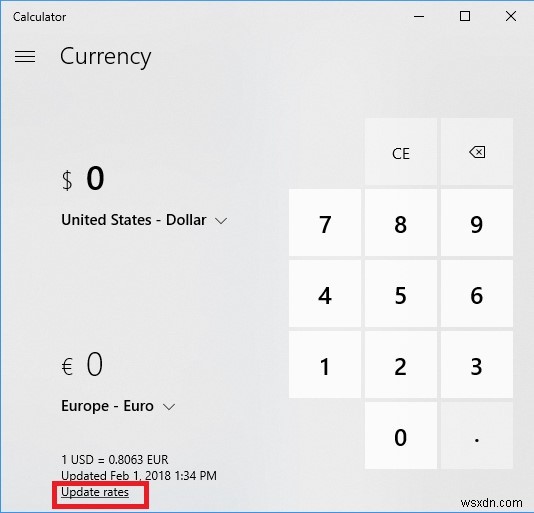
Task: Tap the number 3 key
Action: point(477,364)
